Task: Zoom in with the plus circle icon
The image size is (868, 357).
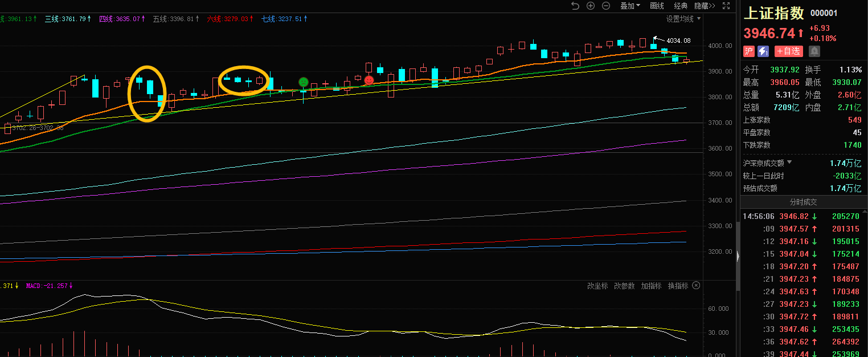Action: coord(591,6)
